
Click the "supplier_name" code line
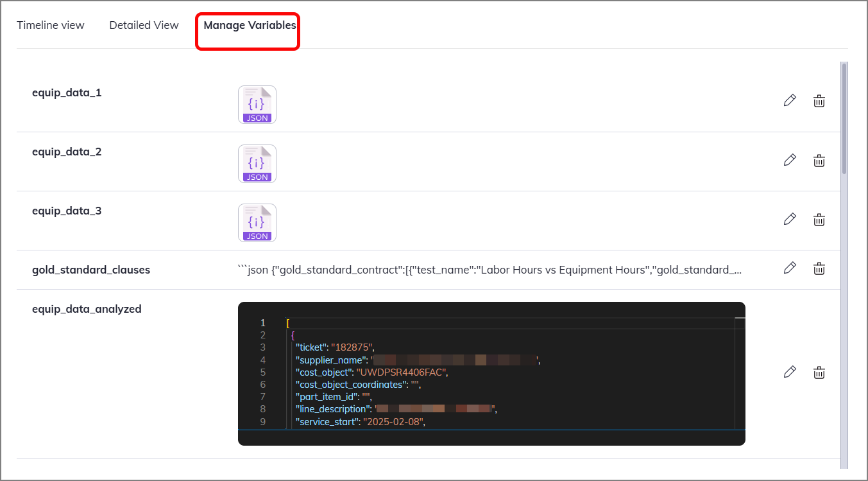(418, 360)
